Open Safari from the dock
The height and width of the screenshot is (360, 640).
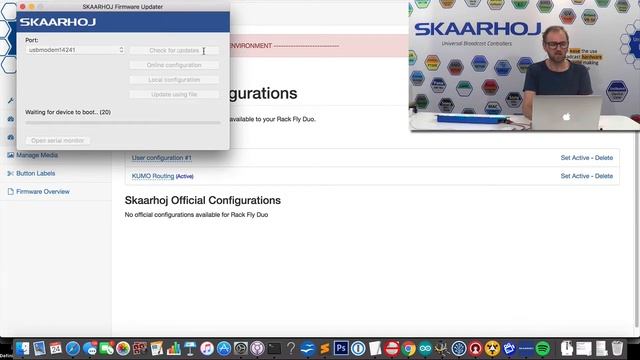click(x=73, y=349)
